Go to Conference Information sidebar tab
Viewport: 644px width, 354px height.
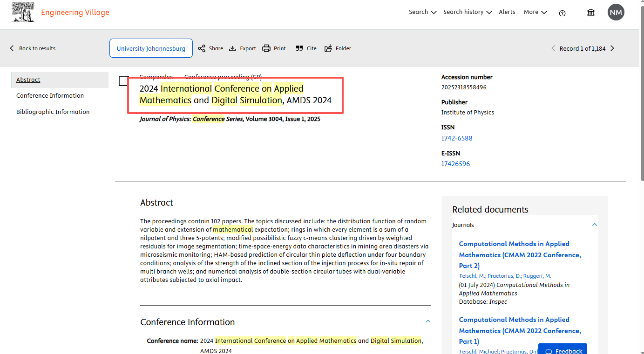click(50, 96)
